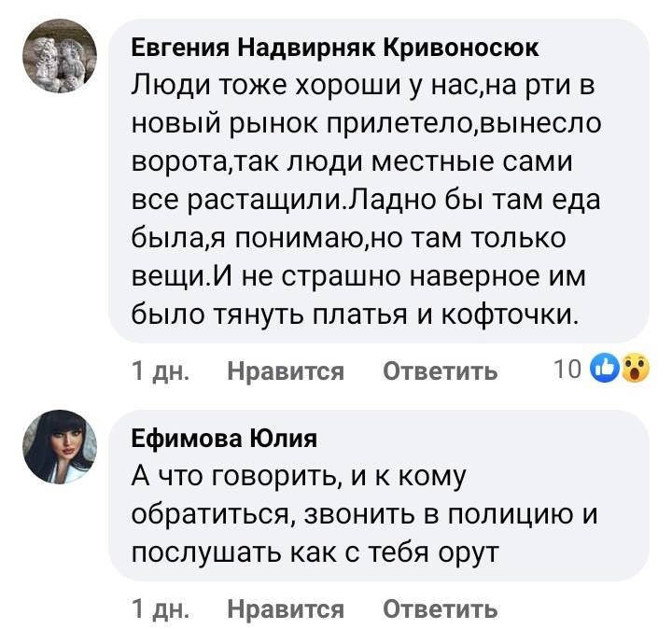The image size is (672, 629).
Task: Click the Wow emoji reaction icon
Action: click(x=633, y=370)
